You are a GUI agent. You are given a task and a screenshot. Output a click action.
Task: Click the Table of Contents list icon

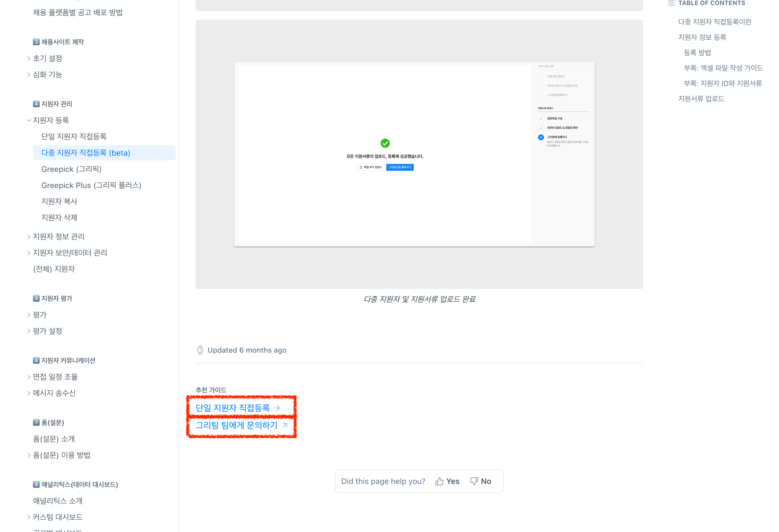coord(672,3)
